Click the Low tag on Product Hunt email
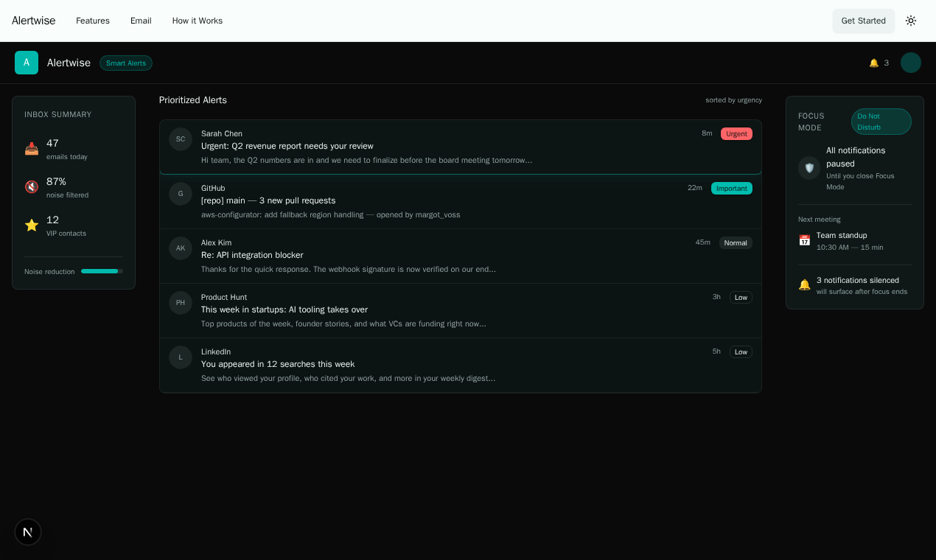The image size is (936, 560). (x=741, y=297)
